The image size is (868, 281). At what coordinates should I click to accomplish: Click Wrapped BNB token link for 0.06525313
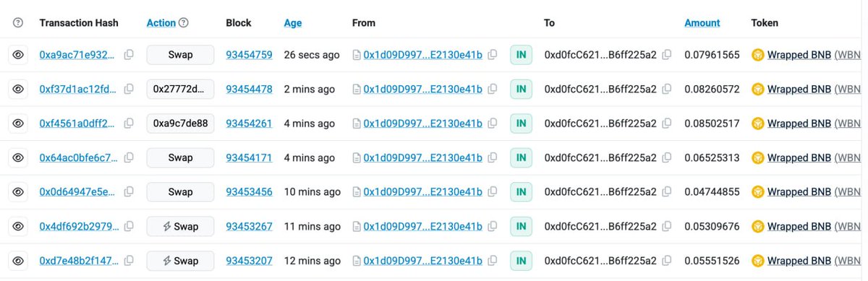[x=799, y=157]
